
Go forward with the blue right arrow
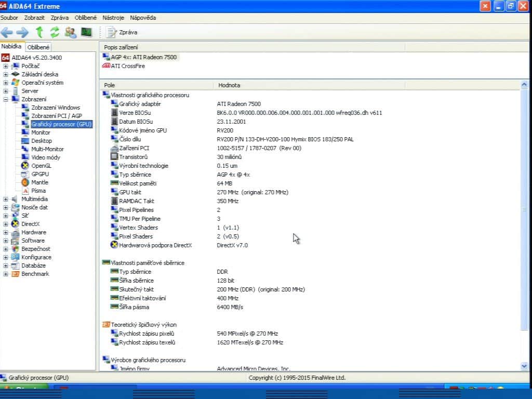(22, 33)
